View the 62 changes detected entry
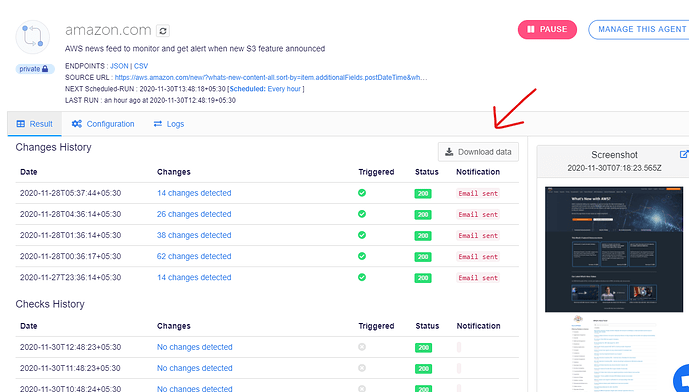 [x=194, y=256]
